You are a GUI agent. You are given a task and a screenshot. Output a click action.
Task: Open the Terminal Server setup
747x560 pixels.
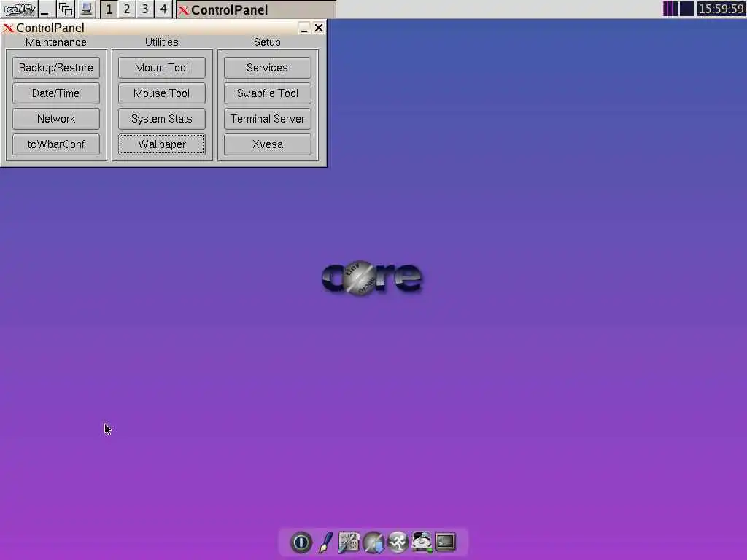(x=267, y=119)
